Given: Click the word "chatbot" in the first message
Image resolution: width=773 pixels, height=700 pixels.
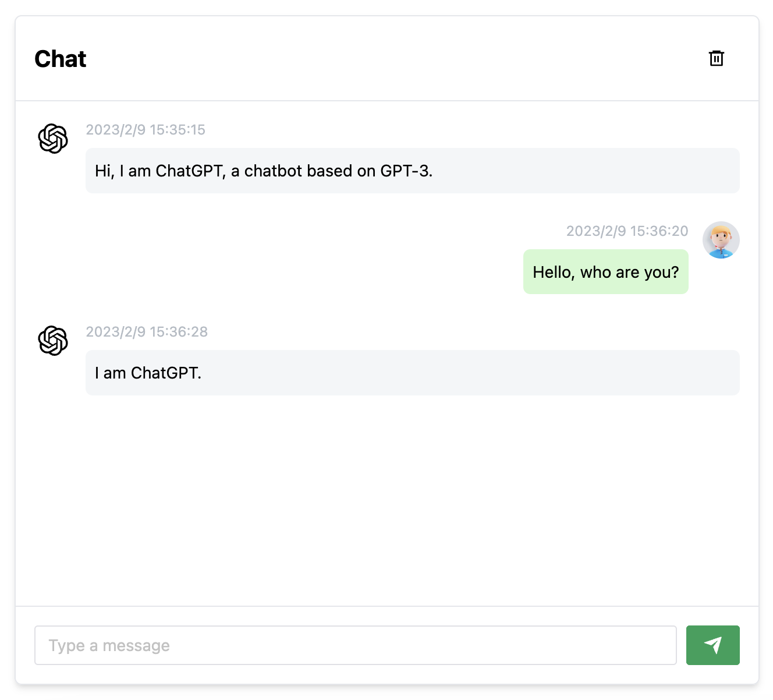Looking at the screenshot, I should coord(273,171).
